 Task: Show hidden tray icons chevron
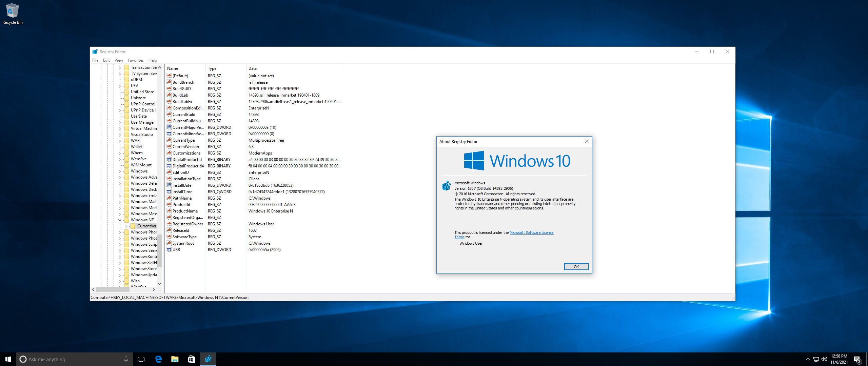[808, 359]
